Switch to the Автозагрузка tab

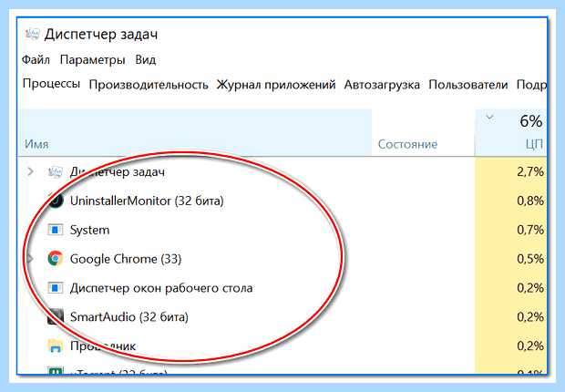coord(382,85)
